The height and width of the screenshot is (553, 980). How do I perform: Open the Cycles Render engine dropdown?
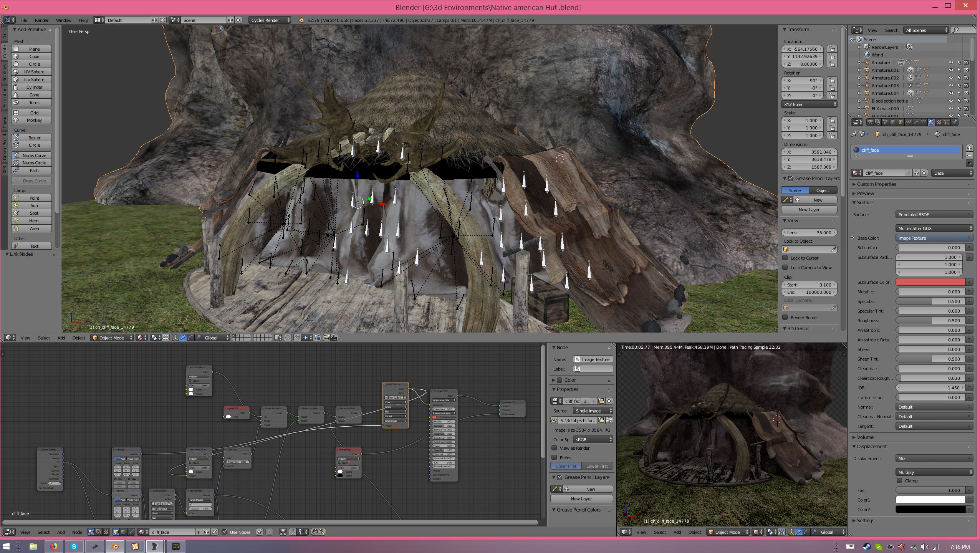point(270,20)
